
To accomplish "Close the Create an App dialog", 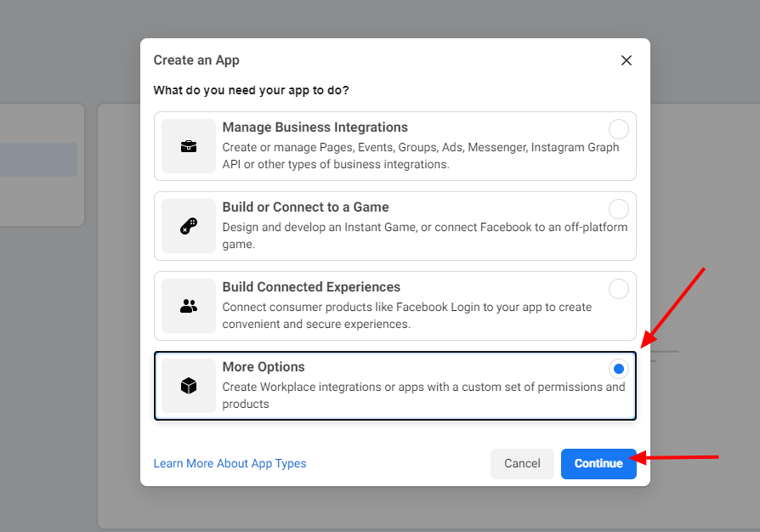I will pyautogui.click(x=627, y=60).
